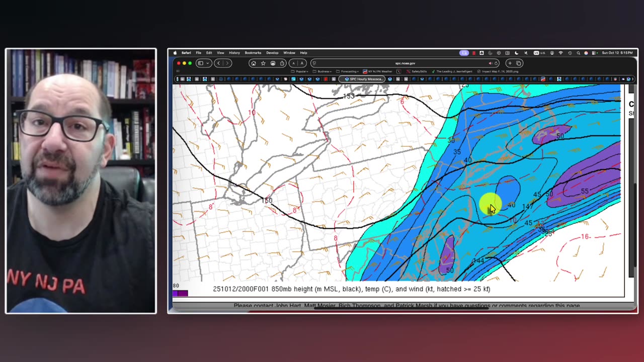Go forward to the next page

[x=227, y=63]
